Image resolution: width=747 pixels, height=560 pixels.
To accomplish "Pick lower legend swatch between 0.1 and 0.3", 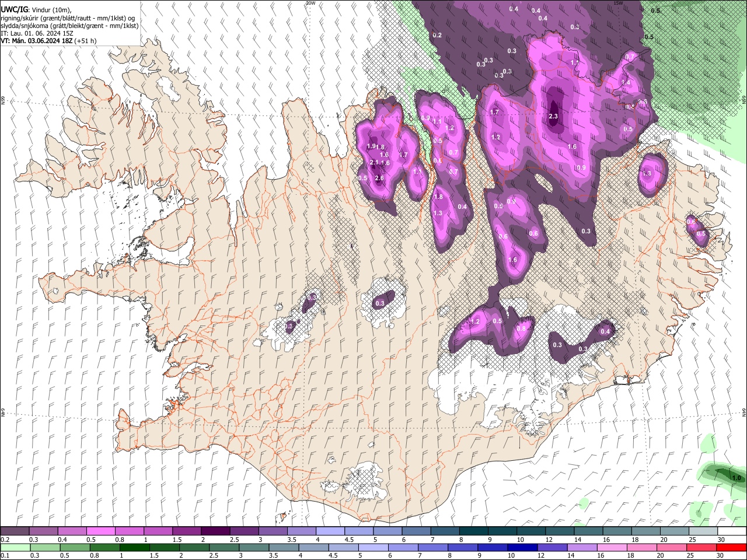I will pyautogui.click(x=15, y=547).
